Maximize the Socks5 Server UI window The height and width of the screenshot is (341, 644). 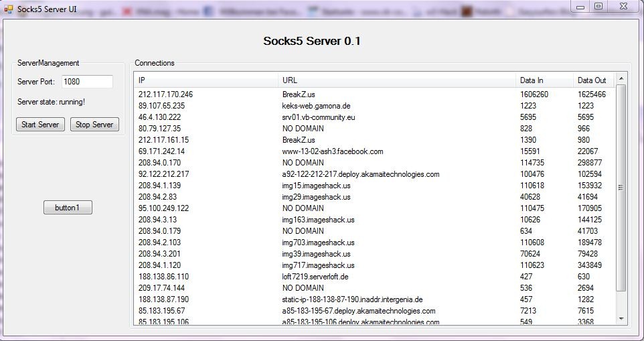[x=598, y=6]
